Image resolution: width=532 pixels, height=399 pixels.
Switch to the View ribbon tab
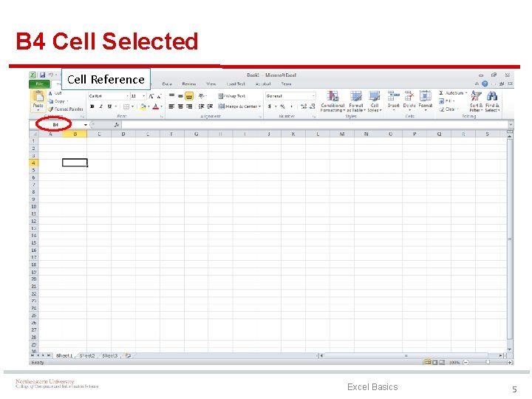tap(211, 83)
